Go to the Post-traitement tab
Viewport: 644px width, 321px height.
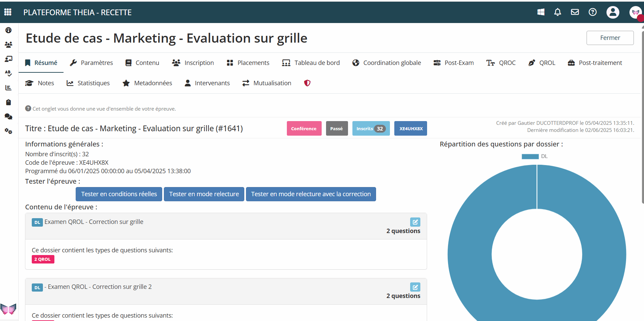[x=595, y=63]
